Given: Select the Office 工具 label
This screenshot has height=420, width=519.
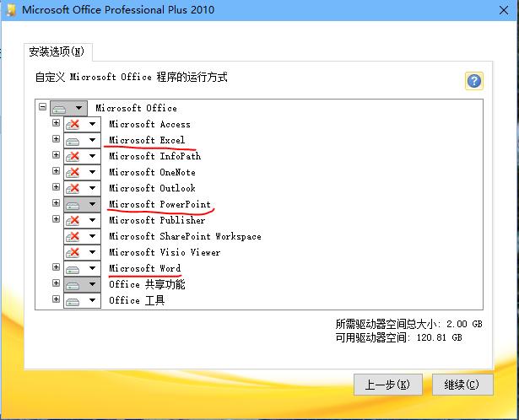Looking at the screenshot, I should coord(137,300).
